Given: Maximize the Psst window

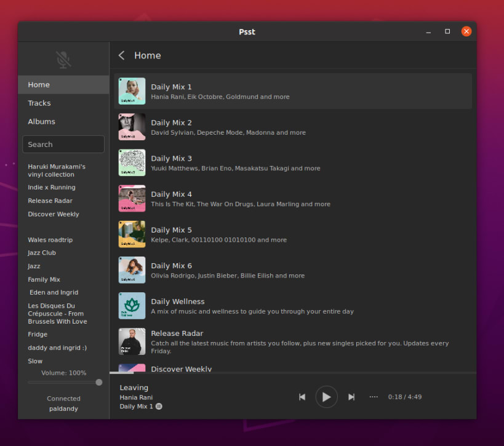Looking at the screenshot, I should (x=447, y=31).
